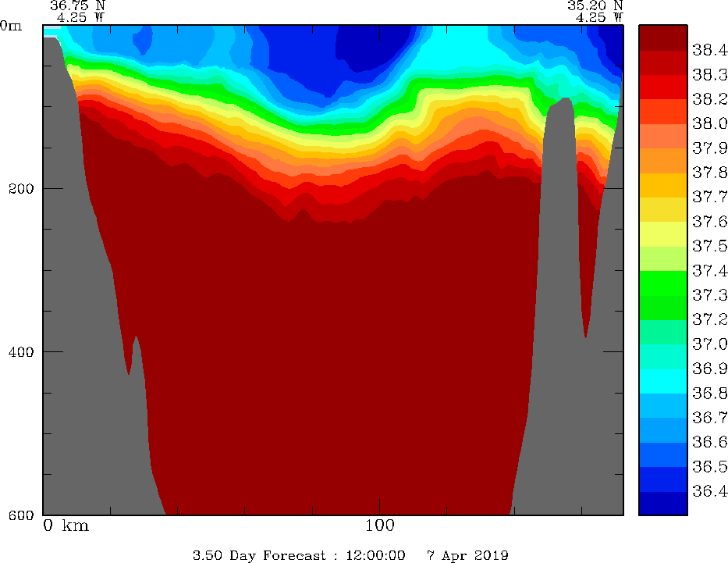Click the 36.6 color bar label
728x563 pixels.
(709, 442)
